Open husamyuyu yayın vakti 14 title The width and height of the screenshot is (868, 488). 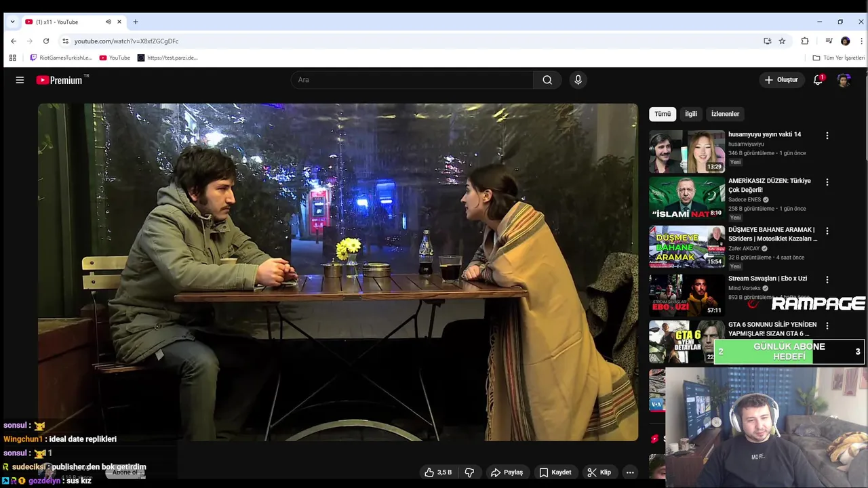pos(764,134)
